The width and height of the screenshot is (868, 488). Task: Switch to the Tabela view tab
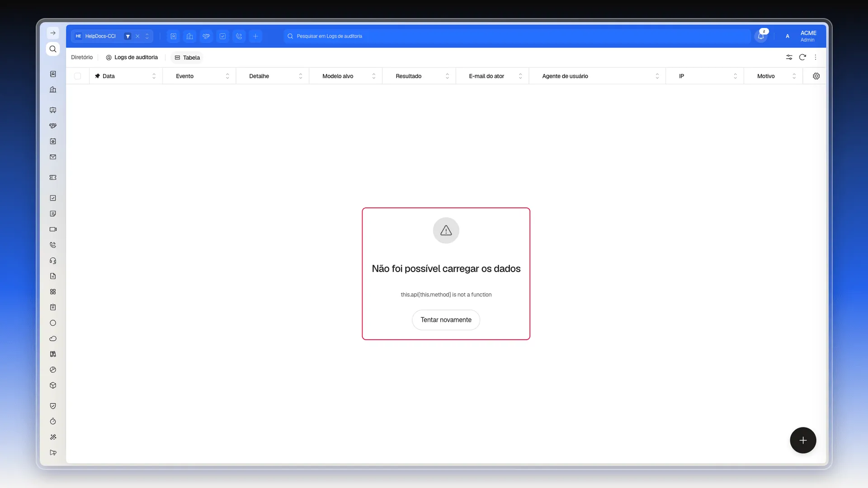click(x=187, y=58)
